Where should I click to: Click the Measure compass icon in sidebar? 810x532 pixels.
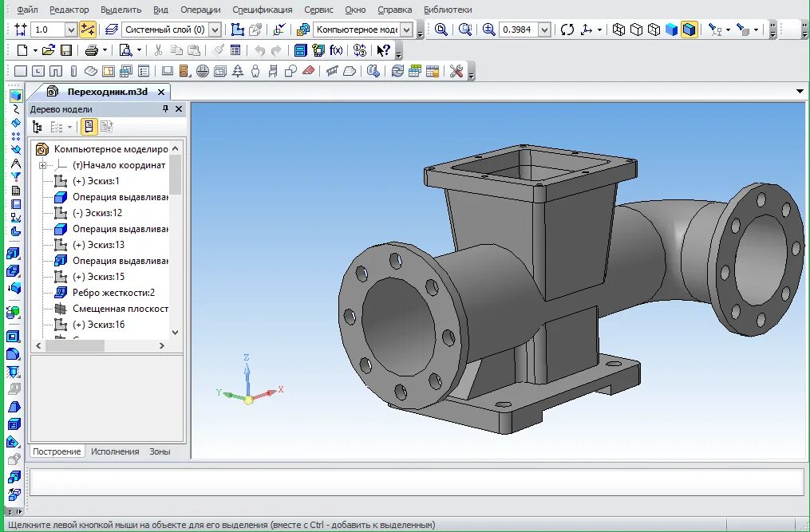coord(15,164)
